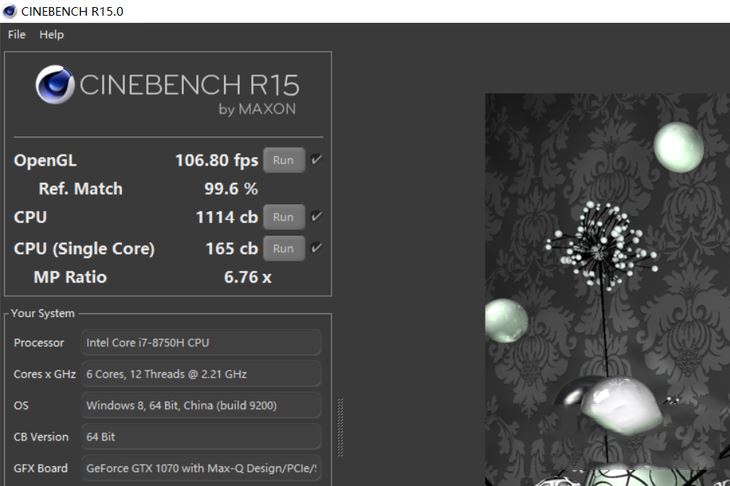Click the Cinebench R15 logo sphere

tap(55, 84)
